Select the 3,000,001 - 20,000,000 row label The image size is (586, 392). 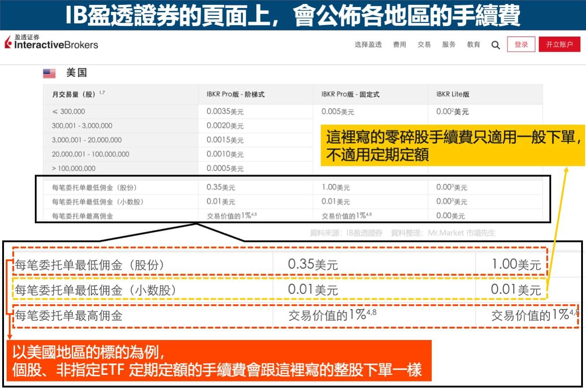tap(87, 140)
